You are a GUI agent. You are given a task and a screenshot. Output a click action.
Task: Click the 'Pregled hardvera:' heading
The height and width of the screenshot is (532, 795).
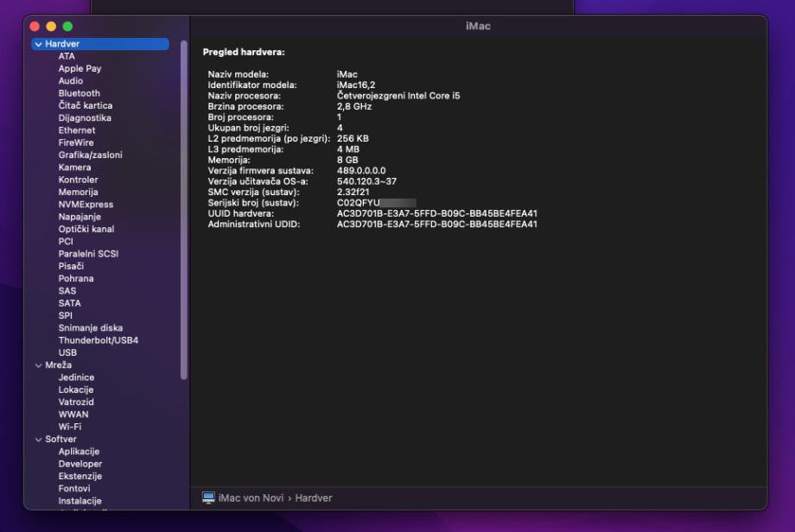(244, 52)
